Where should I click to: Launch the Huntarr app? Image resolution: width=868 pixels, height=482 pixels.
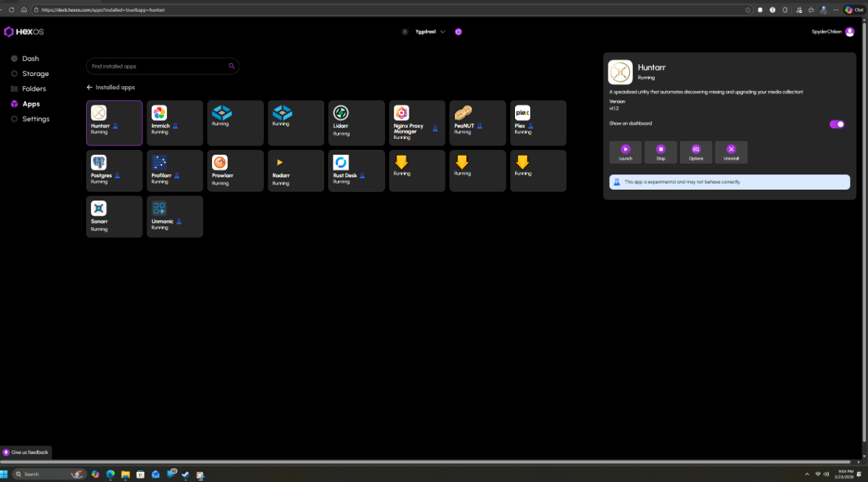click(x=625, y=152)
